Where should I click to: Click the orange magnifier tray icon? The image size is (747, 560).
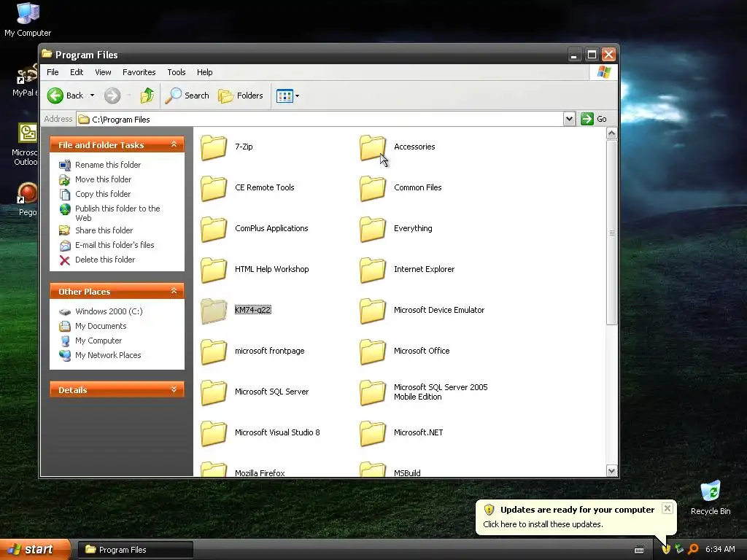[x=693, y=549]
